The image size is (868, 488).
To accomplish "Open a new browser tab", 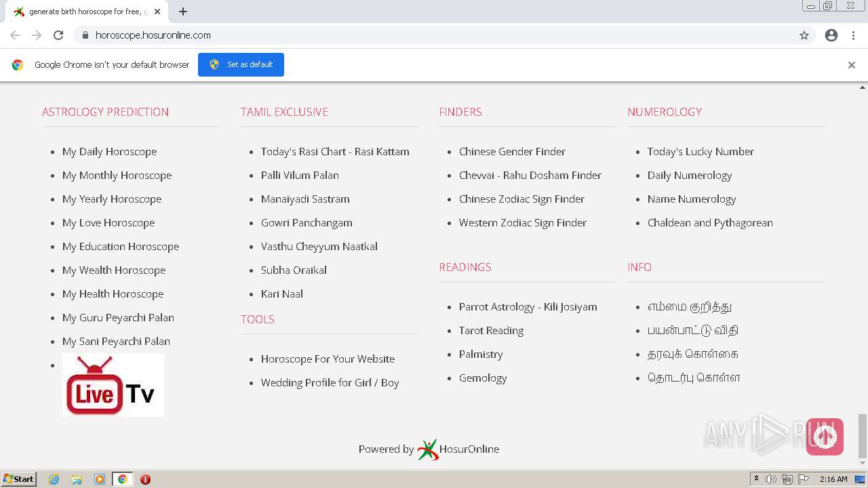I will (183, 12).
